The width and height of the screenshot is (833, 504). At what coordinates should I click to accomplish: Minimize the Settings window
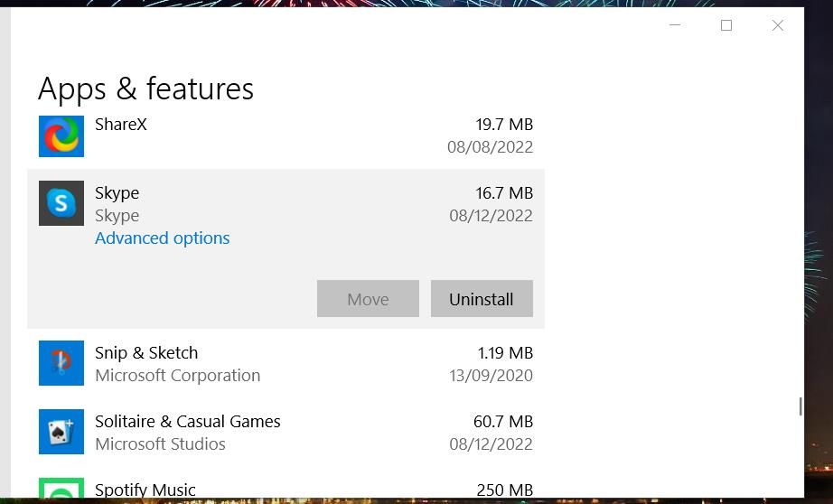point(675,25)
